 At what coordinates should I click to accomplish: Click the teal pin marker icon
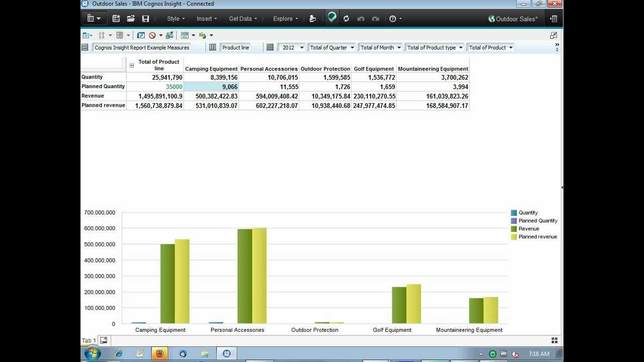332,18
